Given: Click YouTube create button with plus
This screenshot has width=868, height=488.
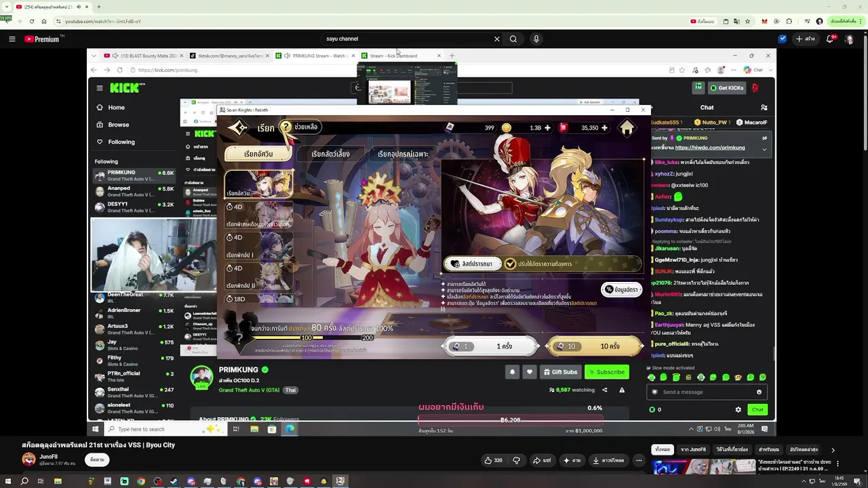Looking at the screenshot, I should 806,39.
